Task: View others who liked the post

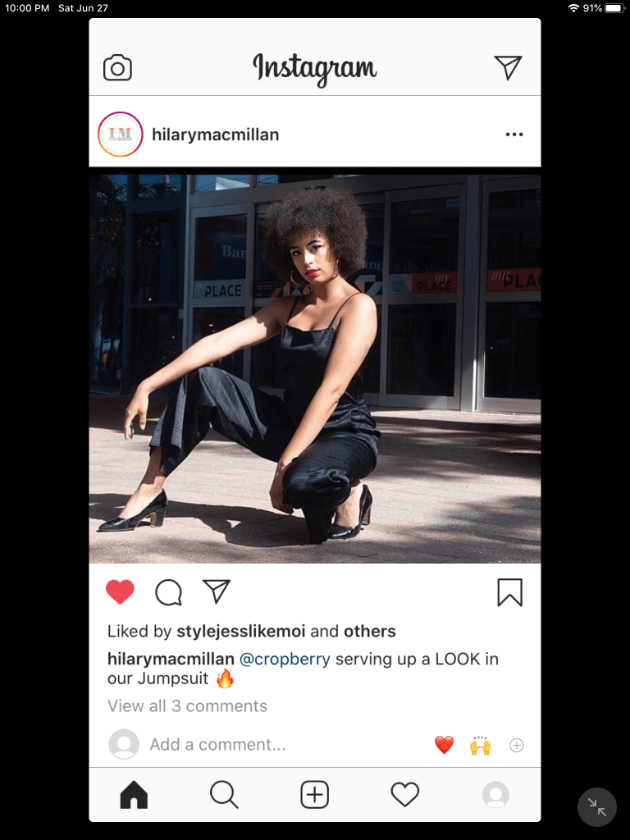Action: (x=370, y=631)
